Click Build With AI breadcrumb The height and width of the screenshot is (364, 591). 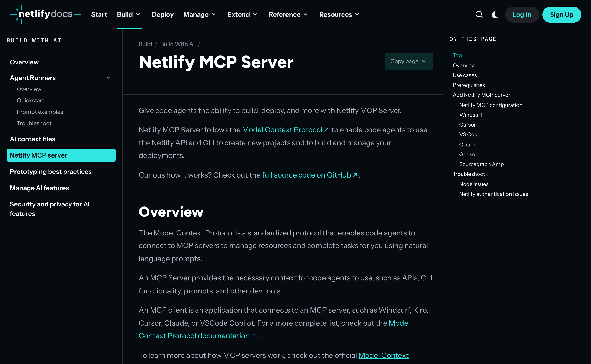[177, 44]
